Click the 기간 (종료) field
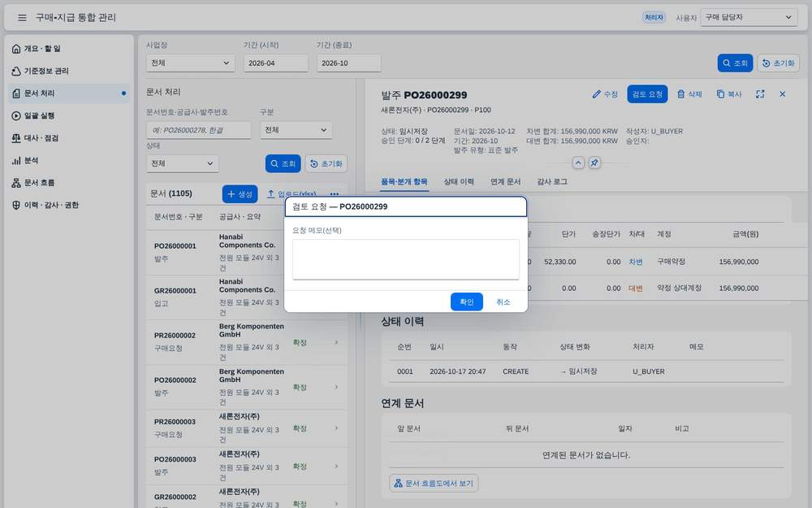The height and width of the screenshot is (508, 812). tap(348, 63)
